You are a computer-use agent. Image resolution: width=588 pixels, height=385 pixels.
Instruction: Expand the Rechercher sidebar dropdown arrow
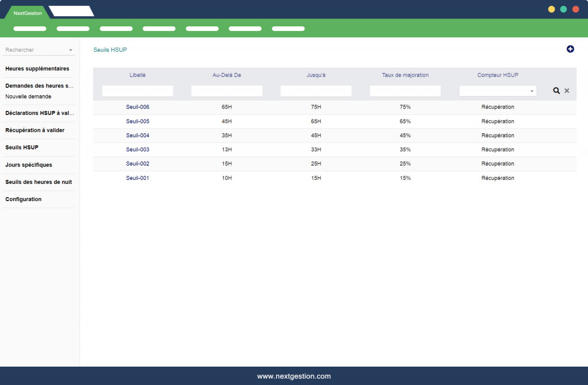coord(71,51)
